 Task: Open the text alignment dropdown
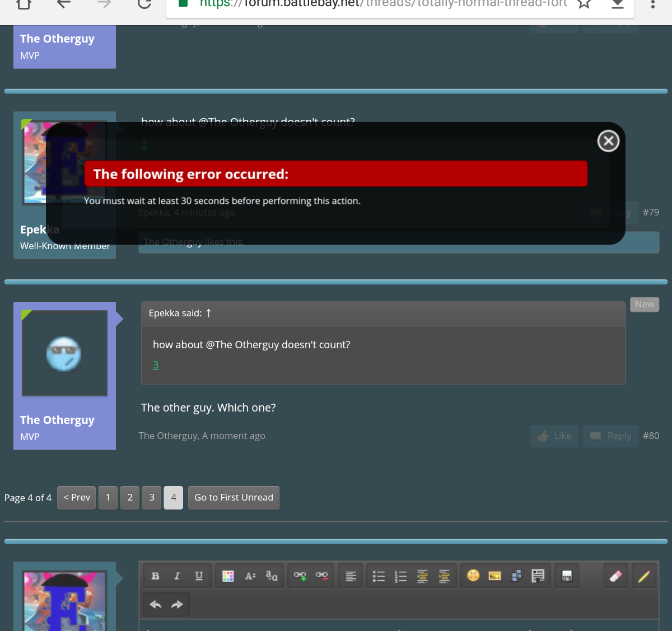[351, 576]
